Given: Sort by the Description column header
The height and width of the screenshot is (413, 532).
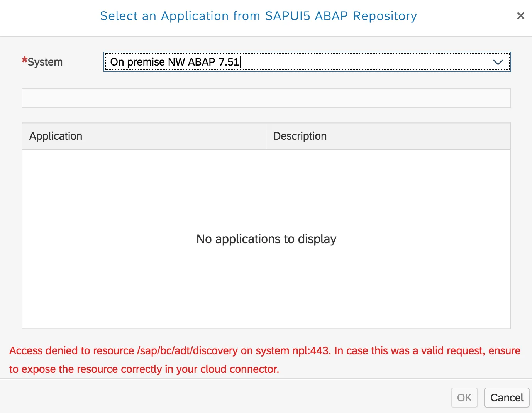Looking at the screenshot, I should click(300, 136).
